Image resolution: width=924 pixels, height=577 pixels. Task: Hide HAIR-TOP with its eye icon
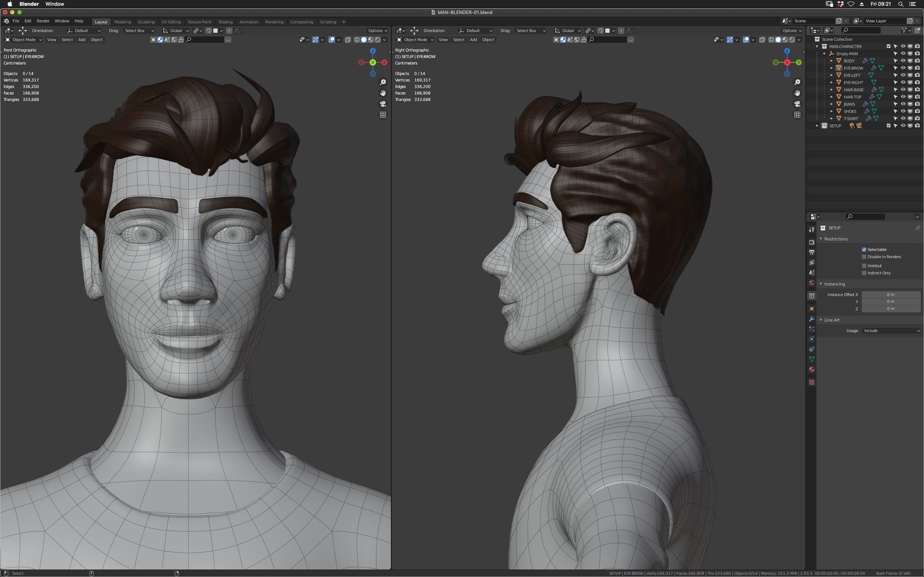(903, 97)
